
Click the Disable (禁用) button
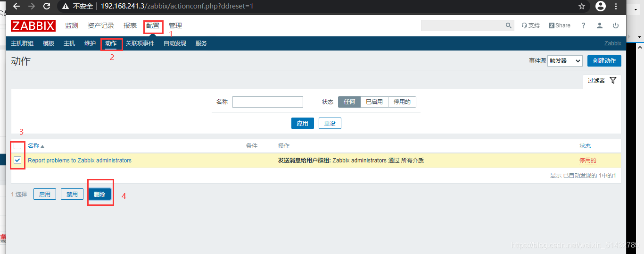(x=72, y=194)
